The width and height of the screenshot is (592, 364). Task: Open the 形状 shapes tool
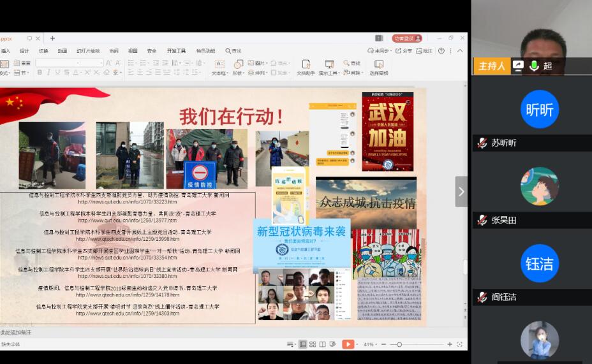pos(238,64)
